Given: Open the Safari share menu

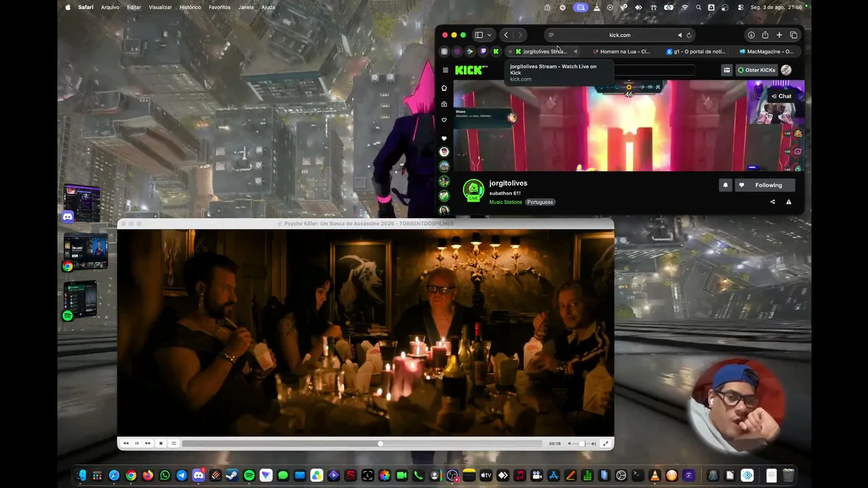Looking at the screenshot, I should pyautogui.click(x=765, y=35).
